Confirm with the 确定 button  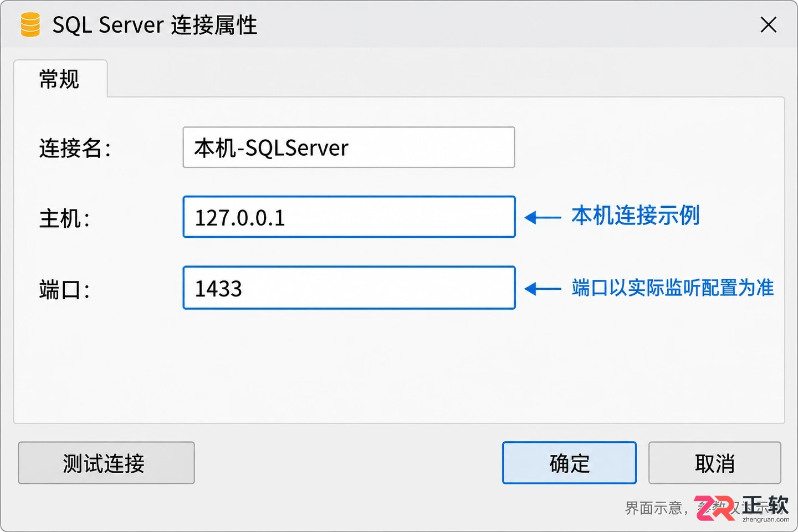(569, 463)
